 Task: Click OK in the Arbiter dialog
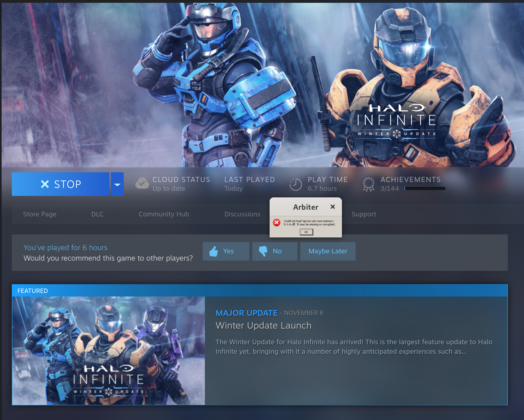[306, 232]
